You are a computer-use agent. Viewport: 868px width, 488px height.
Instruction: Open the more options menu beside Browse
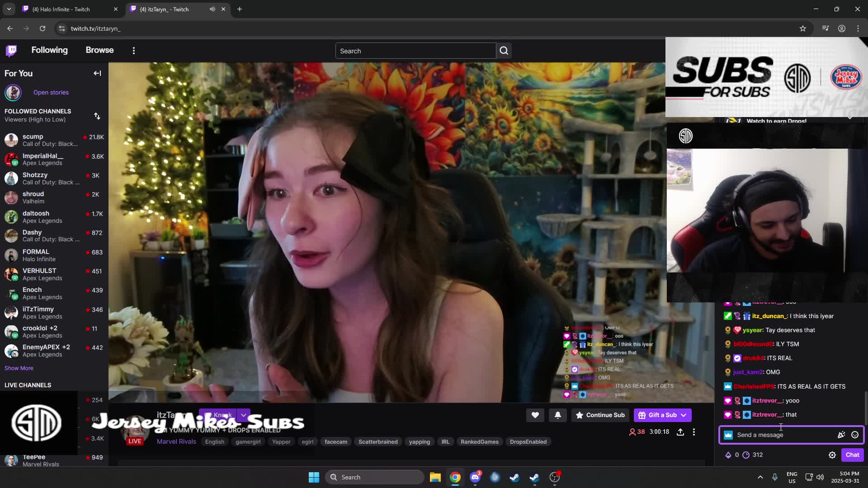point(134,51)
